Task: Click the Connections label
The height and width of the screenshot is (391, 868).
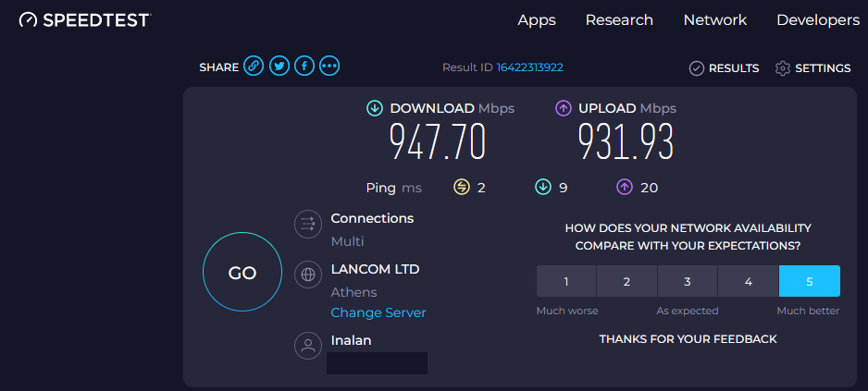Action: pos(372,218)
